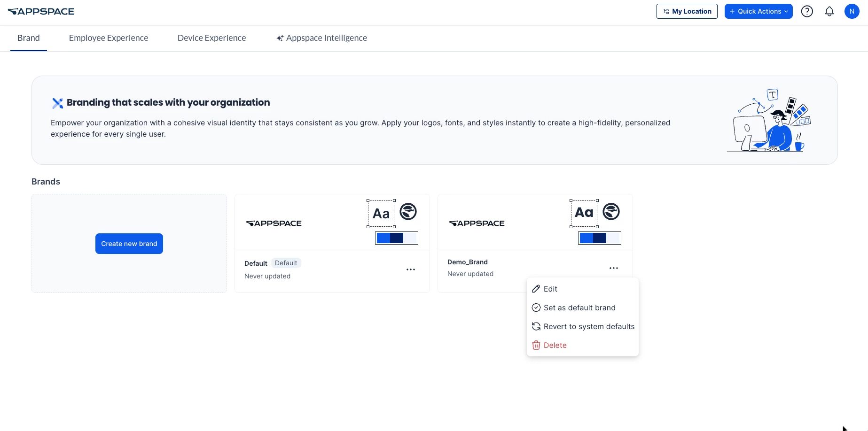Click the red trash icon in menu
The width and height of the screenshot is (868, 431).
point(536,345)
